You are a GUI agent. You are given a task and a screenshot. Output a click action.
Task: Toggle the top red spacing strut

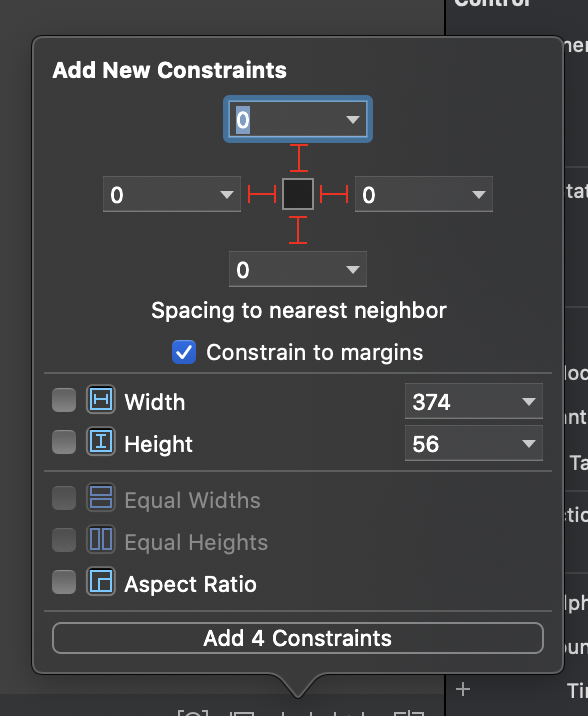pyautogui.click(x=299, y=158)
